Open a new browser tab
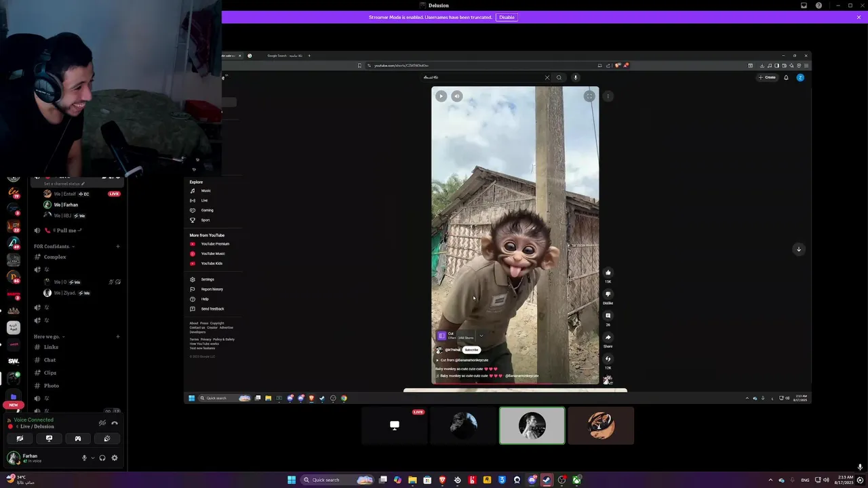 (x=309, y=56)
